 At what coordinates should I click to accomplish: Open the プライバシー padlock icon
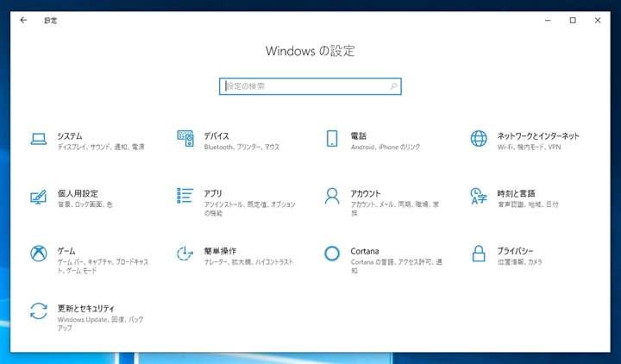pos(479,254)
